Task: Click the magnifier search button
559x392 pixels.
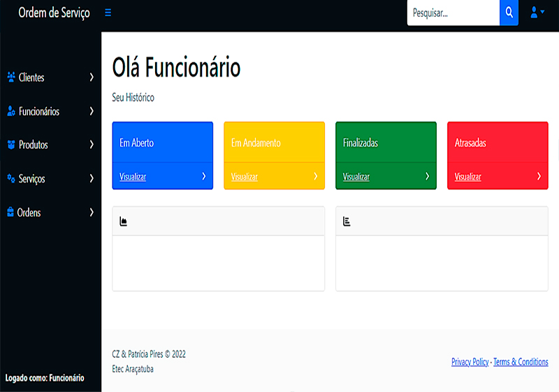Action: [x=509, y=13]
